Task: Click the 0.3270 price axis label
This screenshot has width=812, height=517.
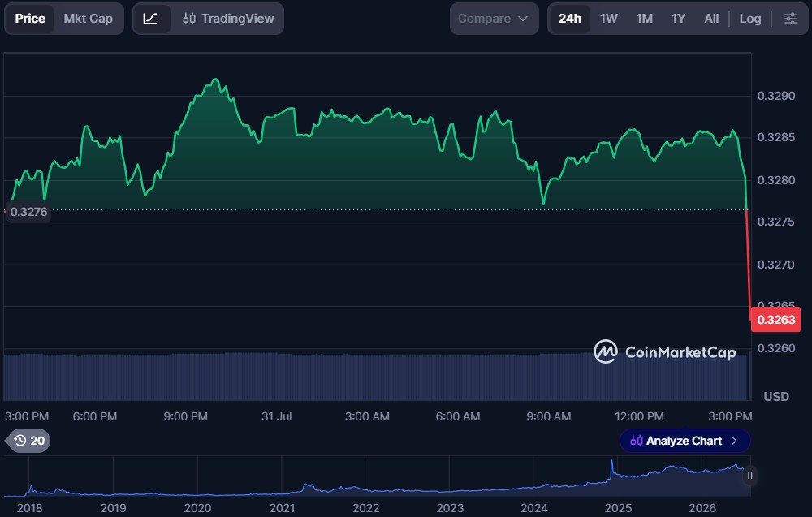Action: 775,265
